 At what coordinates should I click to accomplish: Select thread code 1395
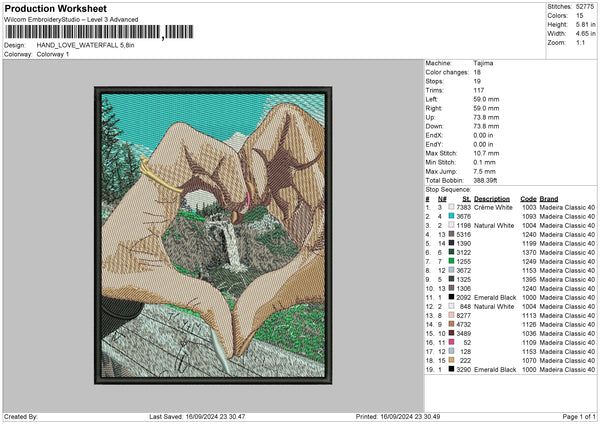tap(529, 279)
